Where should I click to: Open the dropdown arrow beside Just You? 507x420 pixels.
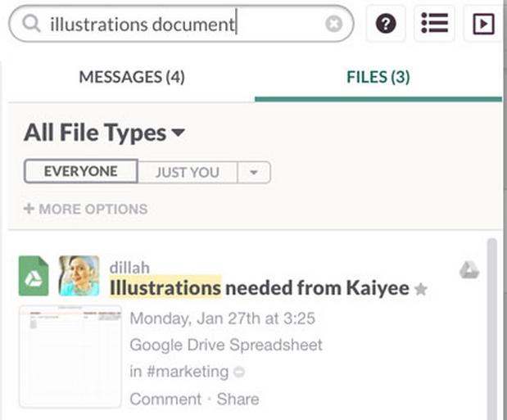click(x=254, y=172)
